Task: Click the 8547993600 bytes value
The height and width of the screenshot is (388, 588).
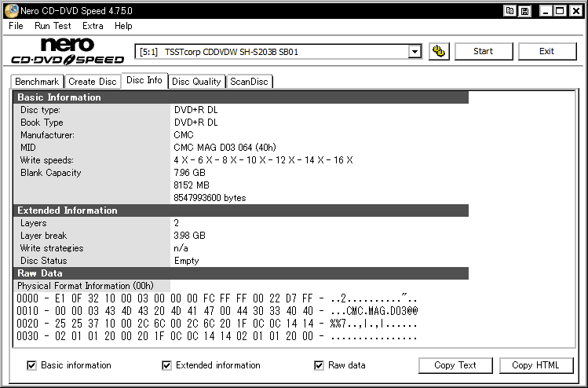Action: coord(210,198)
